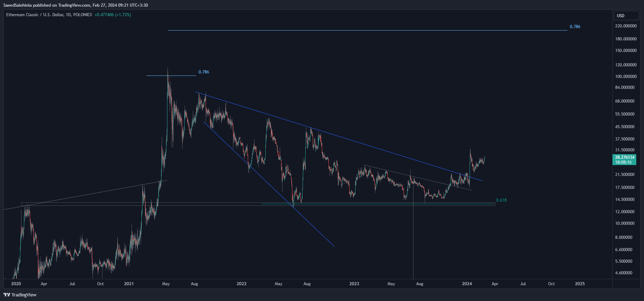Screen dimensions: 644x301
Task: Click price axis label 150.000000
Action: pos(626,51)
